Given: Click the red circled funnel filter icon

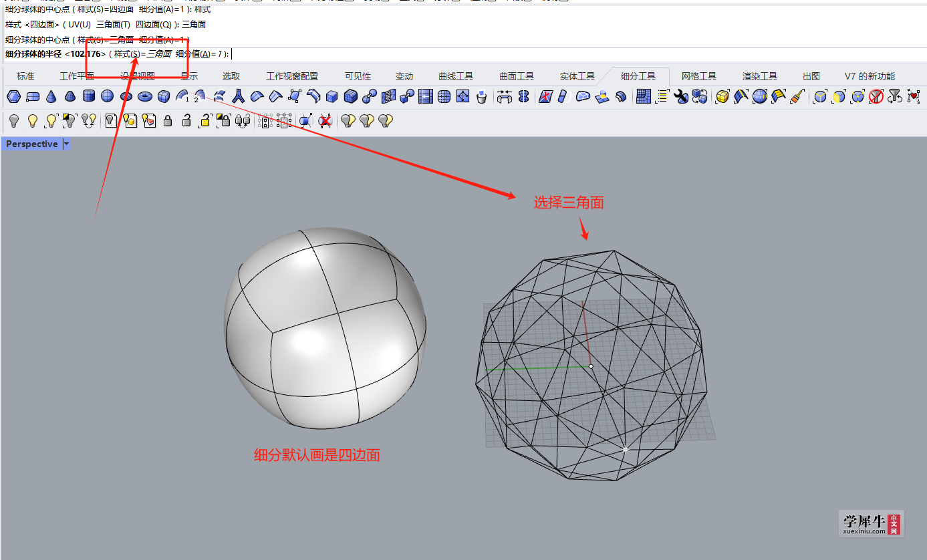Looking at the screenshot, I should (x=876, y=98).
